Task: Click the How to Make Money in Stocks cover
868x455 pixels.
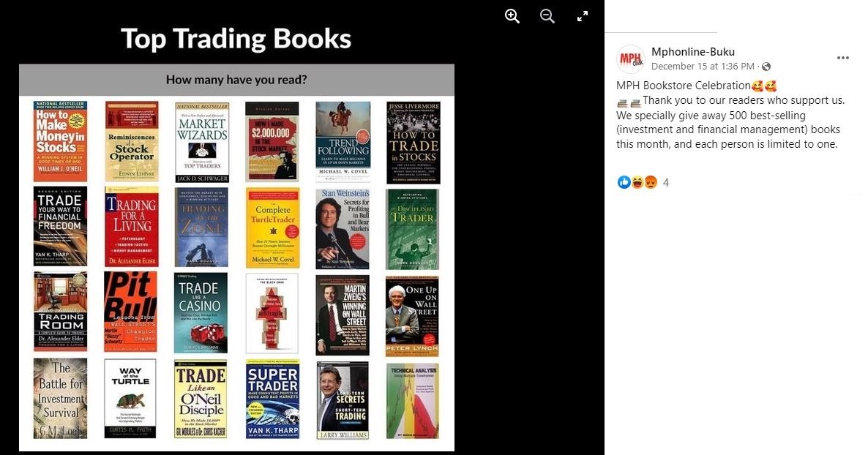Action: pyautogui.click(x=60, y=141)
